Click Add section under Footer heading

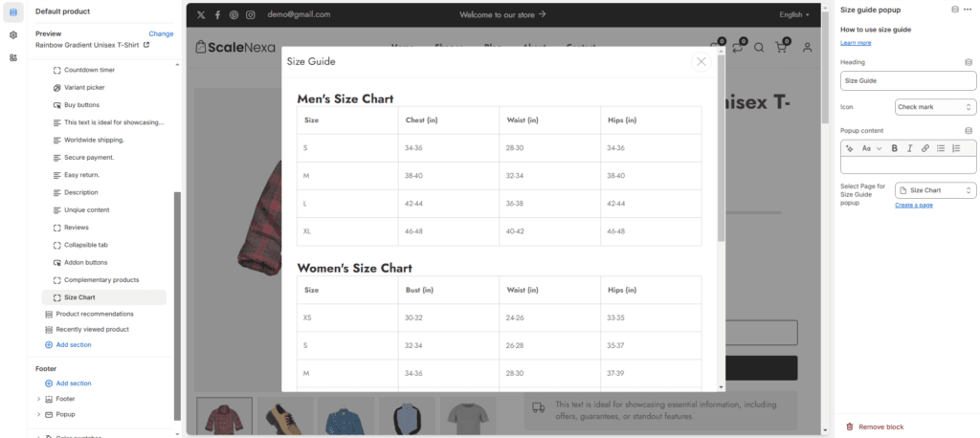point(68,383)
